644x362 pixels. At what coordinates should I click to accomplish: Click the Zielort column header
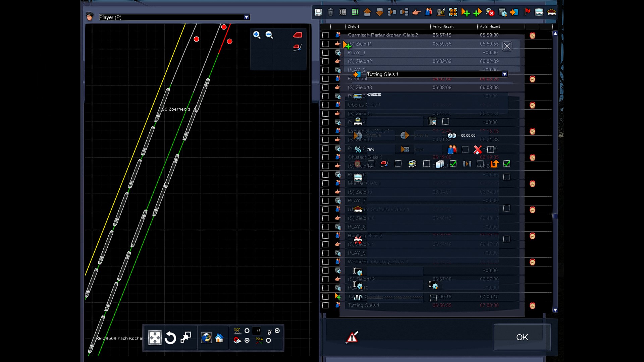(354, 26)
